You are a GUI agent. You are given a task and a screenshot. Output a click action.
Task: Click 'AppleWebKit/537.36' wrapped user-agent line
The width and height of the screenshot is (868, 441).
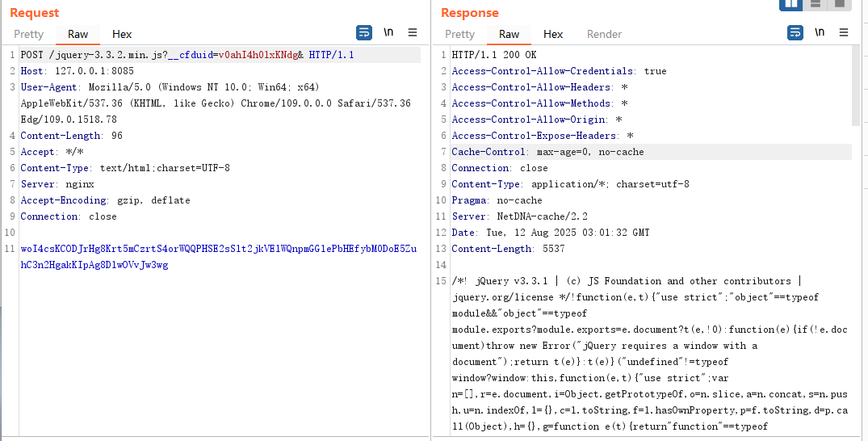pos(216,103)
